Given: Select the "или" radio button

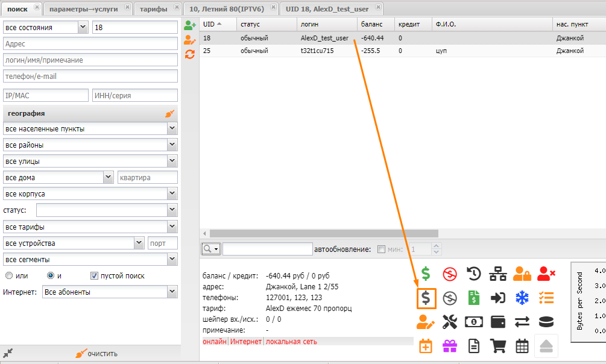Looking at the screenshot, I should (x=9, y=276).
